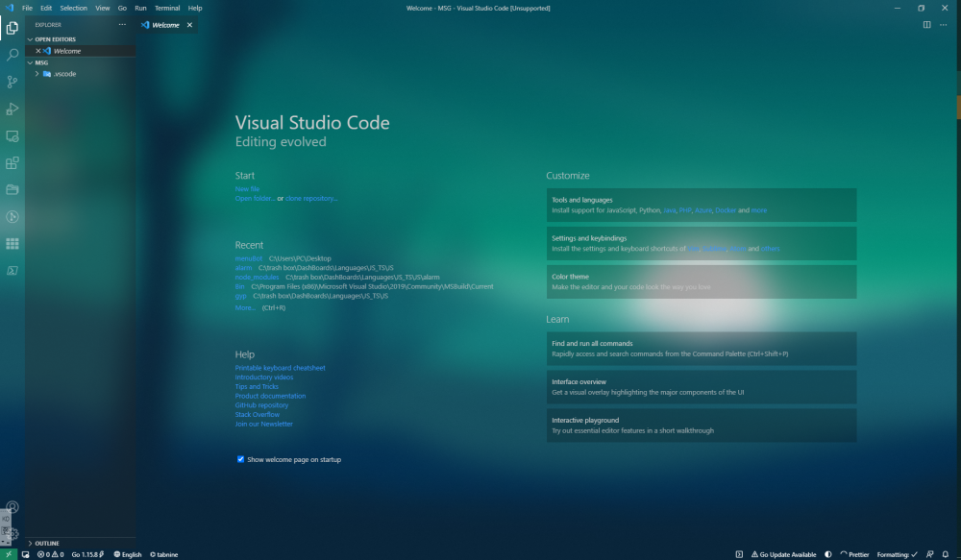Image resolution: width=961 pixels, height=560 pixels.
Task: Open the Run menu
Action: (140, 8)
